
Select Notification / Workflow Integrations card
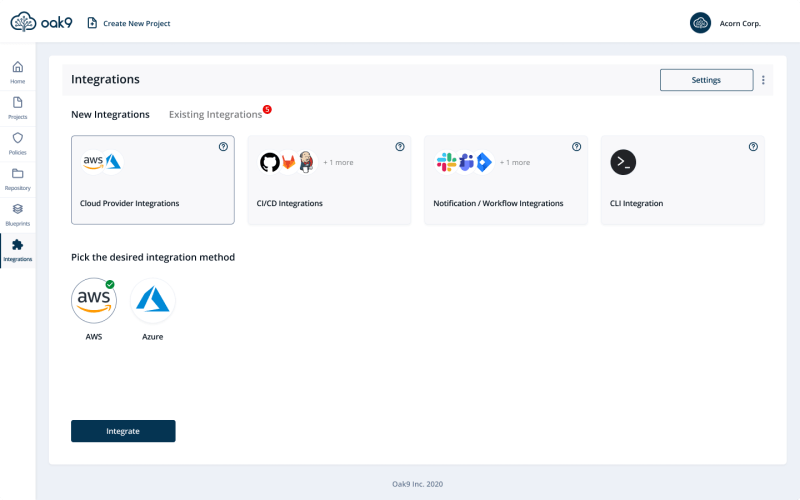(506, 180)
